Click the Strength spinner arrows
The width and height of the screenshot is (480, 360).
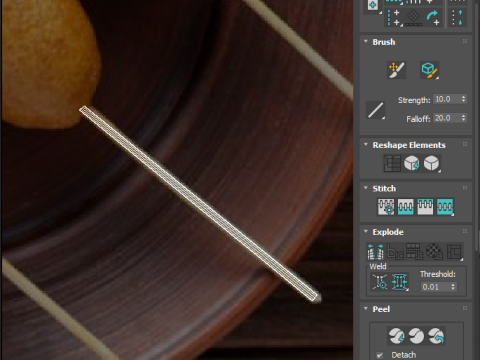(464, 99)
